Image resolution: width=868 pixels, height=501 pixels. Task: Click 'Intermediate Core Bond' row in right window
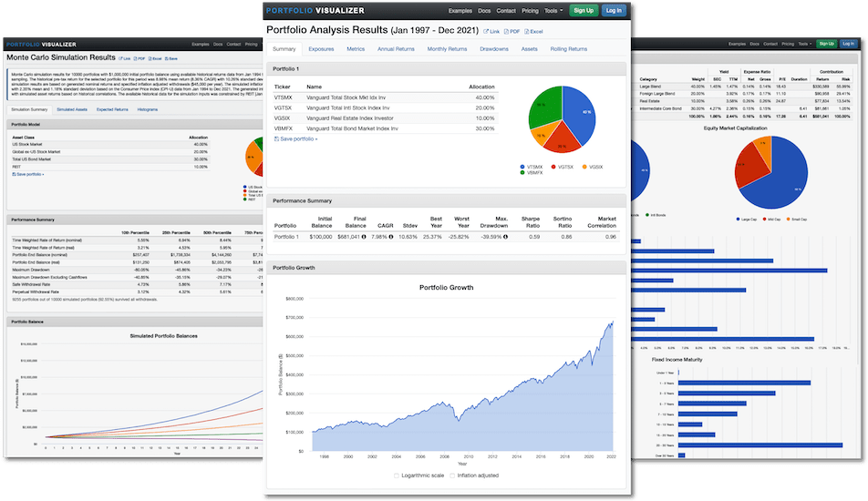(742, 109)
